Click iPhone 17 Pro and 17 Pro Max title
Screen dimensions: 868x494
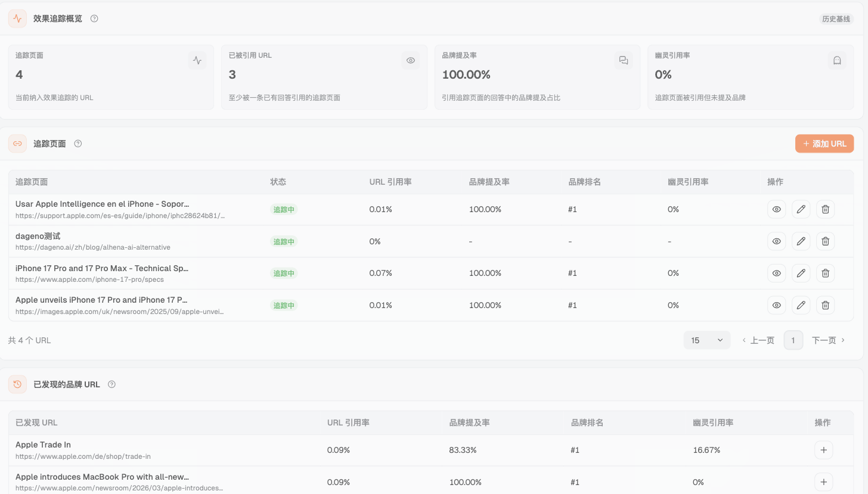coord(102,268)
